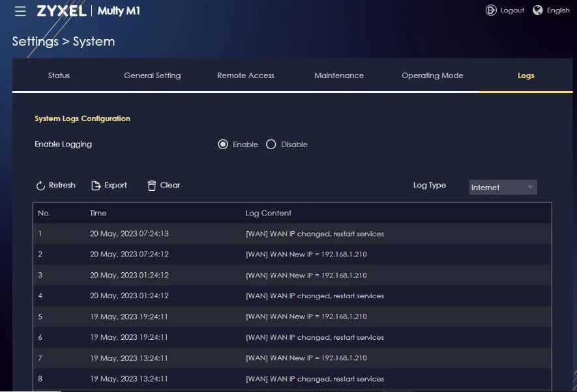Click the Export button label

115,185
